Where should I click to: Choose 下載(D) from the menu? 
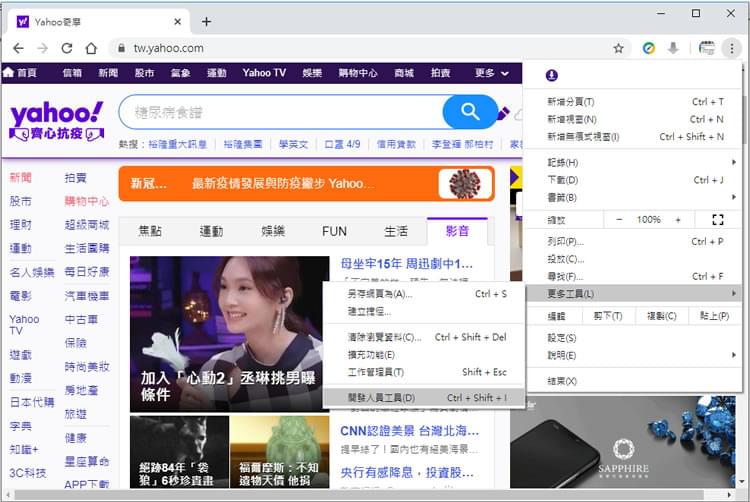click(634, 180)
